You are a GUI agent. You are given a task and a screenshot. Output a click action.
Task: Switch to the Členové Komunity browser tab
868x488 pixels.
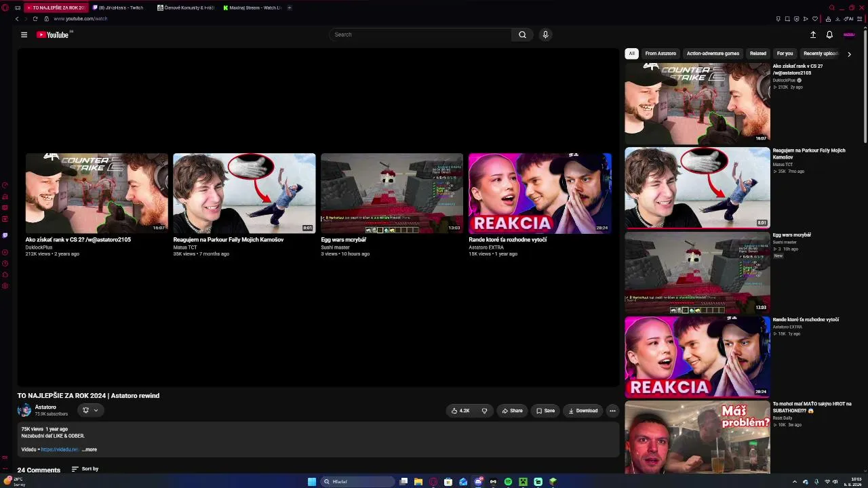pyautogui.click(x=187, y=7)
